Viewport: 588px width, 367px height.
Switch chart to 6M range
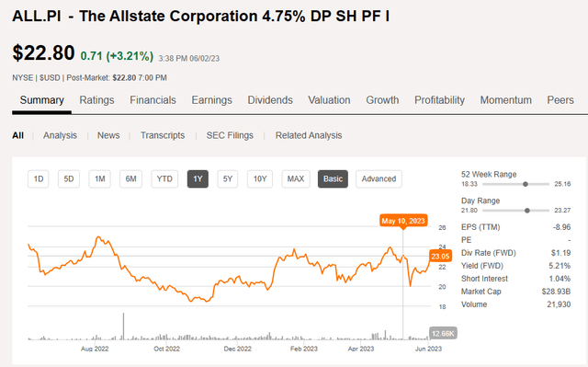[130, 179]
